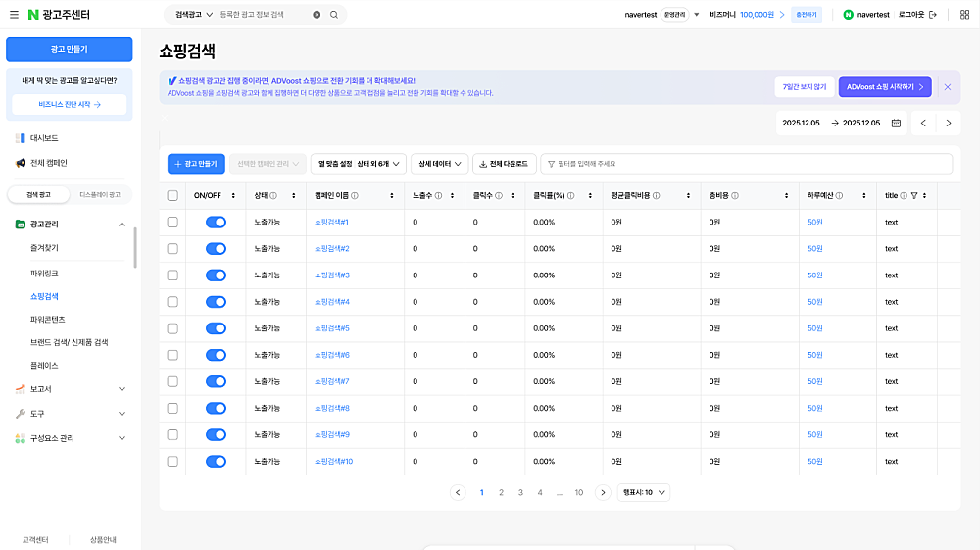Click the 평균클릭비용 info icon
The height and width of the screenshot is (550, 980).
click(657, 196)
